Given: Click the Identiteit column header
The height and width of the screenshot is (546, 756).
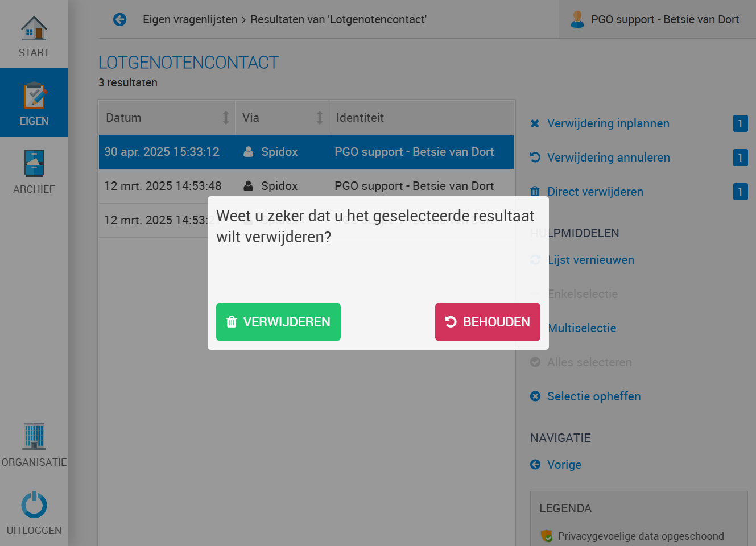Looking at the screenshot, I should pyautogui.click(x=422, y=118).
